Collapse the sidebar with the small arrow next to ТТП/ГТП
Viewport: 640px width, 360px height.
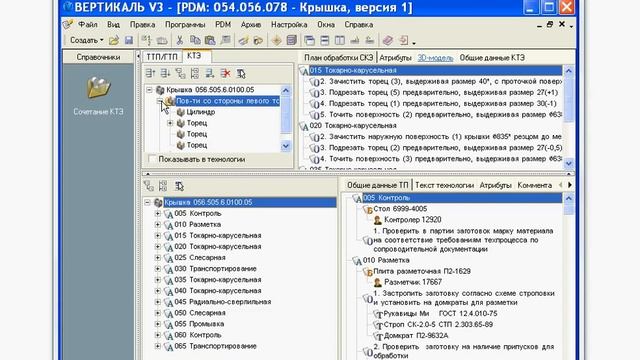coord(138,57)
